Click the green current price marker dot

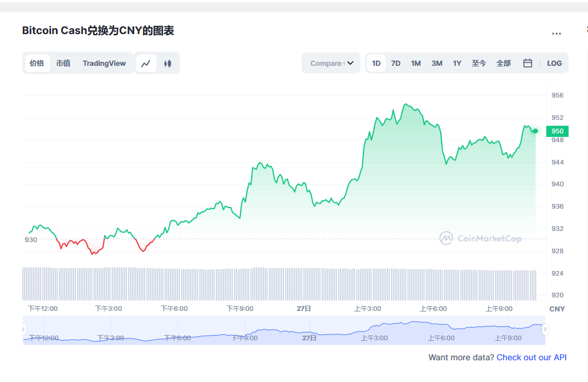click(536, 132)
